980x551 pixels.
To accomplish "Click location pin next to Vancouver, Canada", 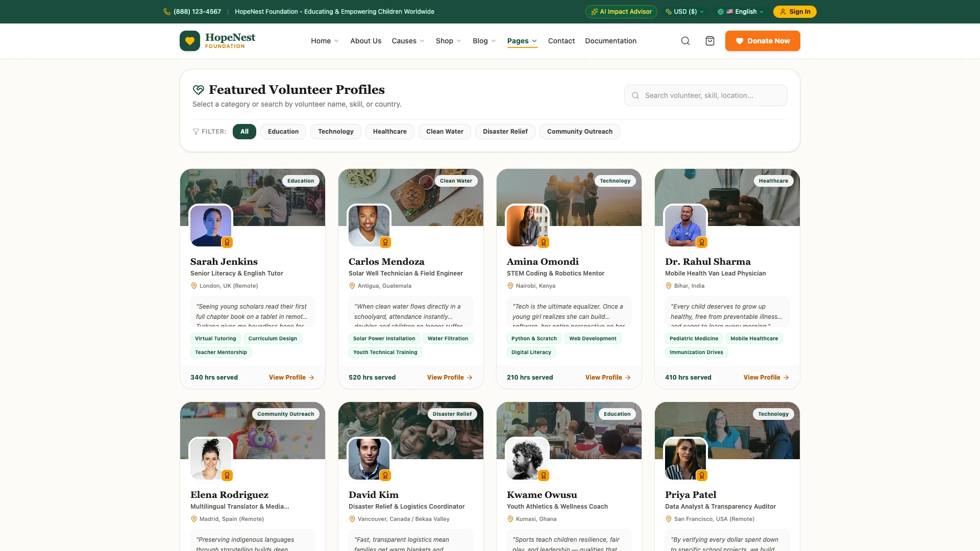I will [x=352, y=519].
